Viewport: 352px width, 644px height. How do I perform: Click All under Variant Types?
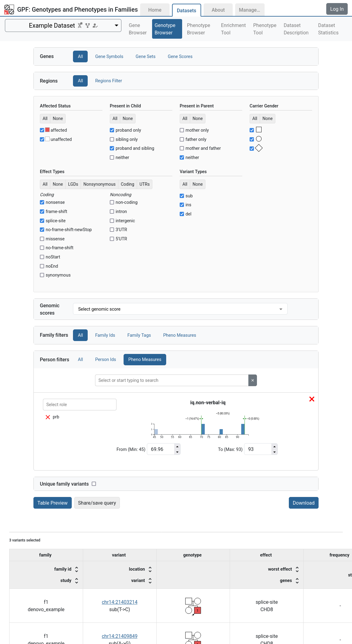[x=185, y=184]
